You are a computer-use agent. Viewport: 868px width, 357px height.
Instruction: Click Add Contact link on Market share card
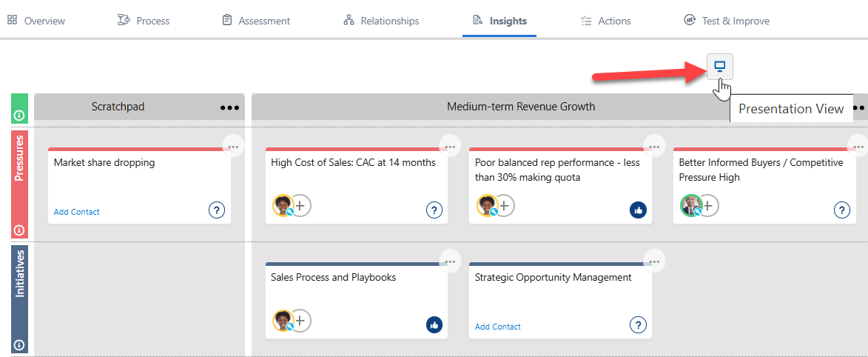pos(76,212)
